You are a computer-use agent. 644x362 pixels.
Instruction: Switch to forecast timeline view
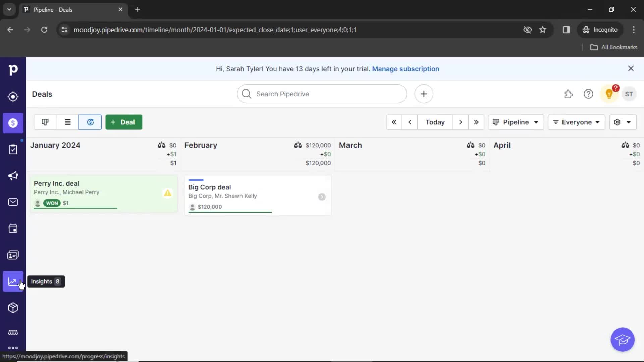[90, 122]
